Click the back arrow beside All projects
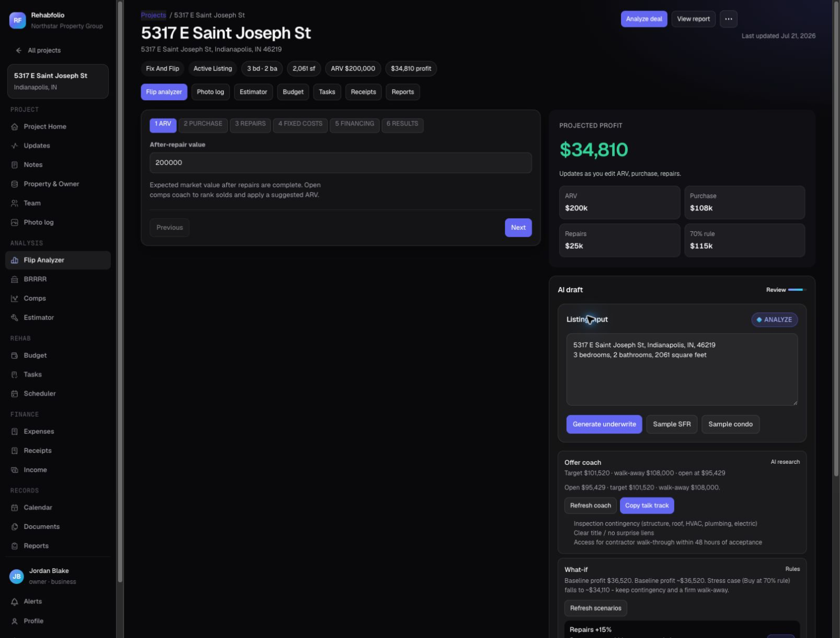Screen dimensions: 840x638 click(19, 50)
